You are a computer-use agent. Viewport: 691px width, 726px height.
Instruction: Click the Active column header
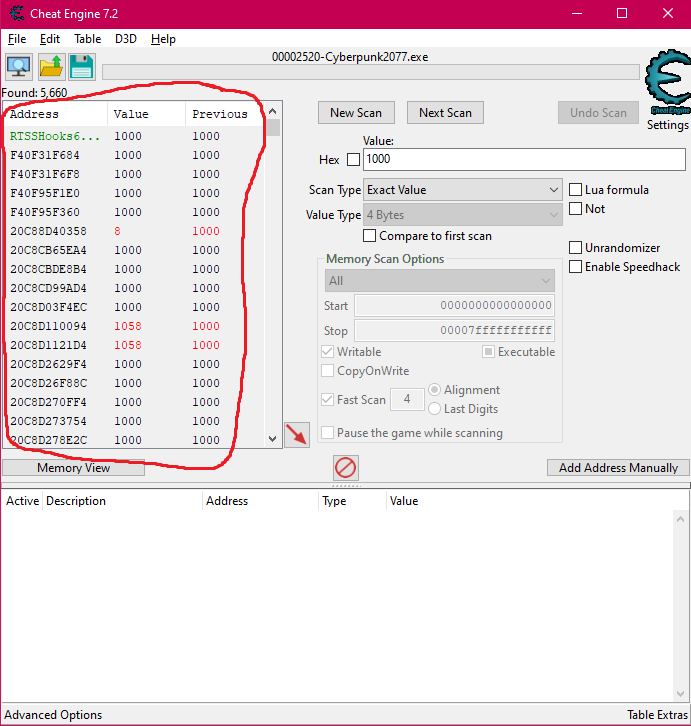point(22,501)
